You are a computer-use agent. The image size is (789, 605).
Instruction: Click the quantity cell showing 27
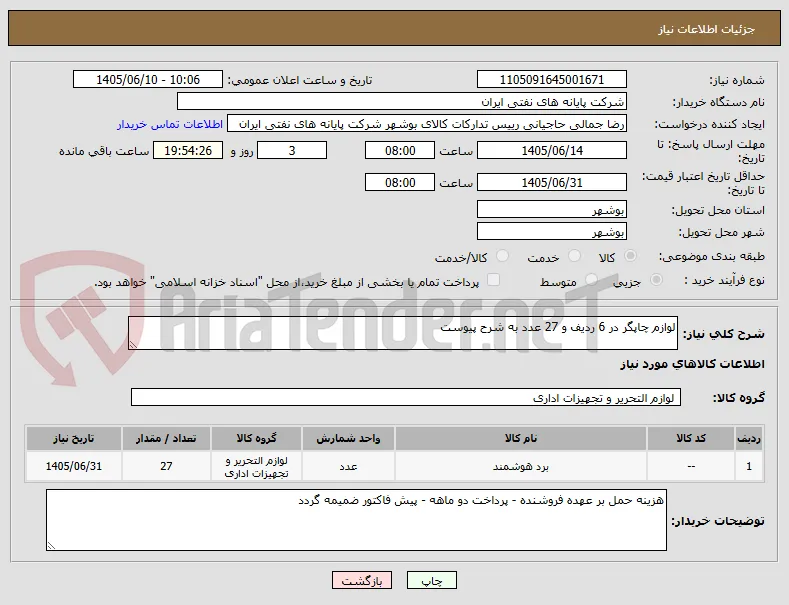[166, 467]
